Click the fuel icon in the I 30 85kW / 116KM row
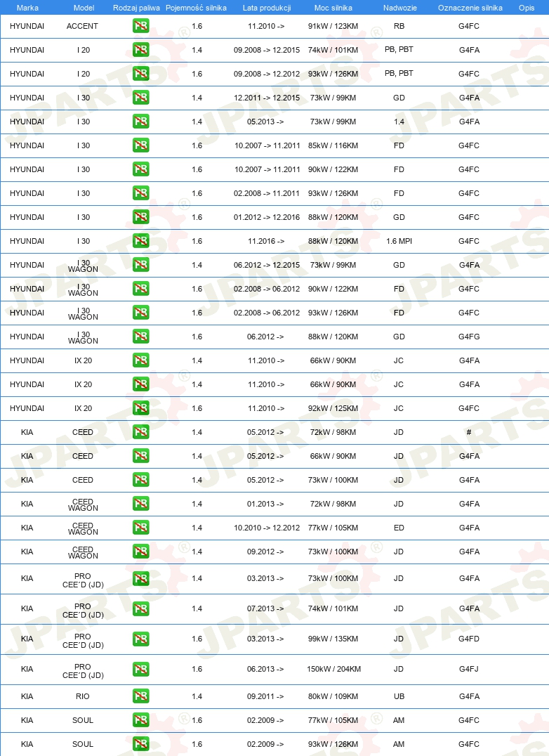This screenshot has width=549, height=756. click(x=140, y=145)
